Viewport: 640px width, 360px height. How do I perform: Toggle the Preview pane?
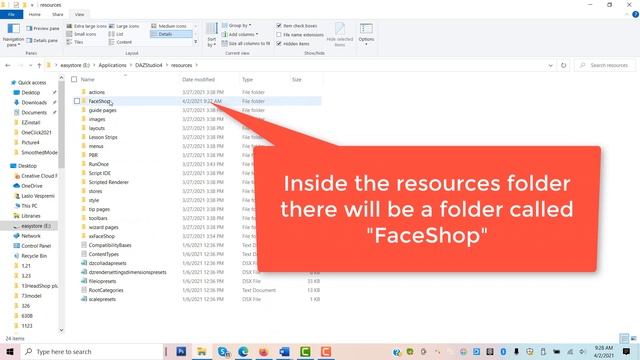click(43, 29)
